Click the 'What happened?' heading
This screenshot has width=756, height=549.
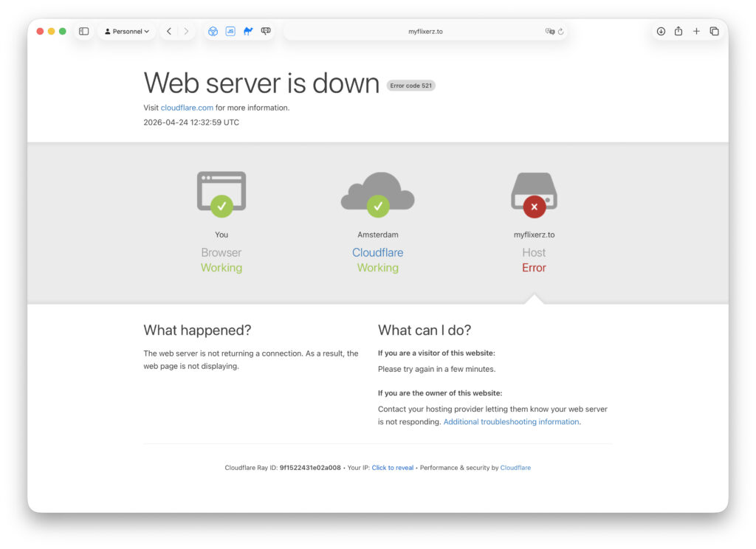pos(197,330)
